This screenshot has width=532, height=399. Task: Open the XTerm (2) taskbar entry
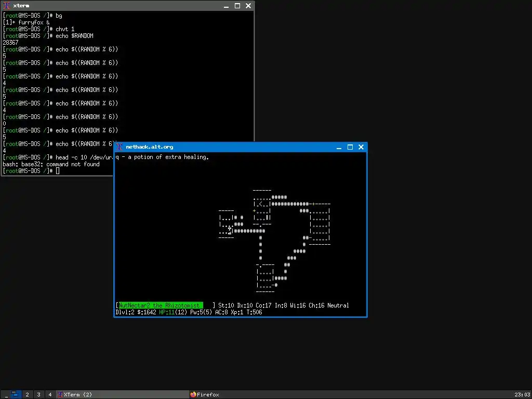[122, 395]
